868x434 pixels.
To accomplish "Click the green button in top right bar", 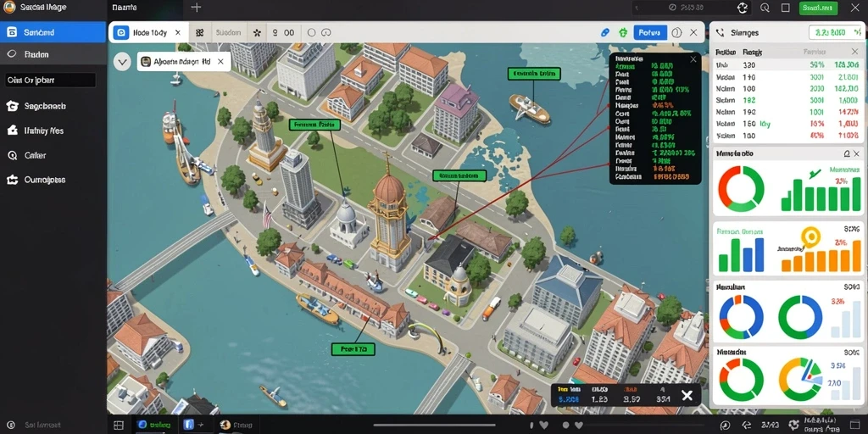I will click(x=818, y=8).
